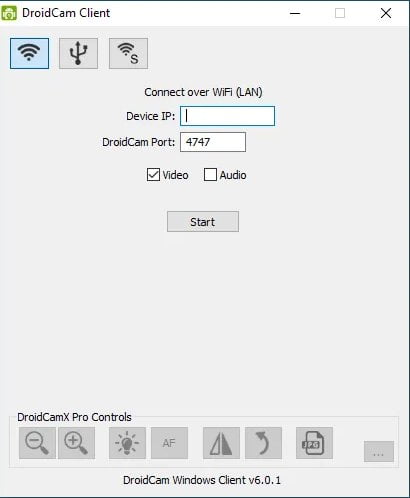Minimize the DroidCam Client window
The height and width of the screenshot is (498, 410).
pyautogui.click(x=295, y=13)
